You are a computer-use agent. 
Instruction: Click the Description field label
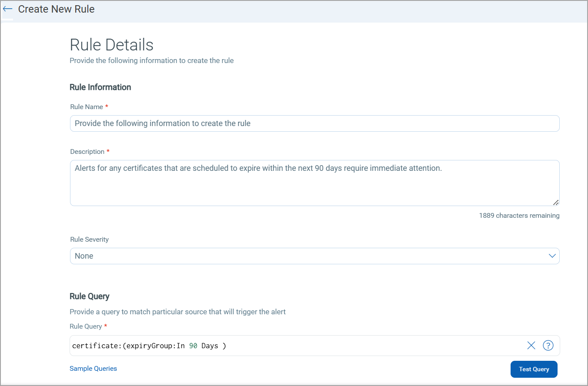87,152
